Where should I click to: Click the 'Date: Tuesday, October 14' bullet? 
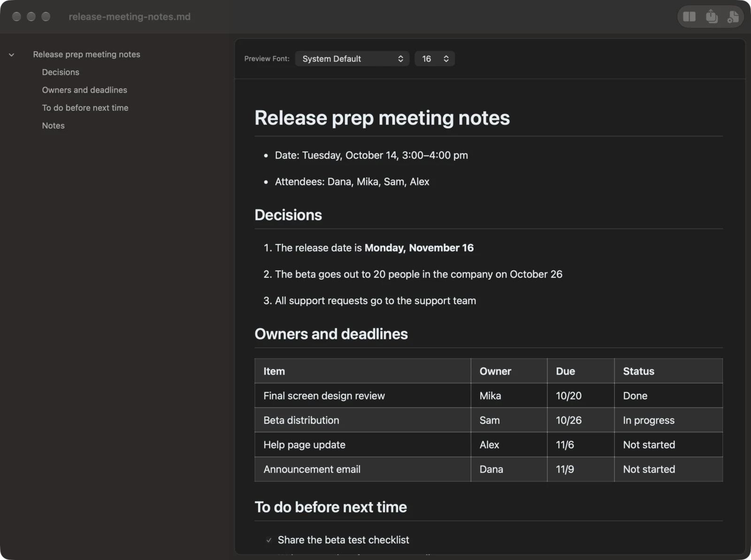(x=371, y=155)
